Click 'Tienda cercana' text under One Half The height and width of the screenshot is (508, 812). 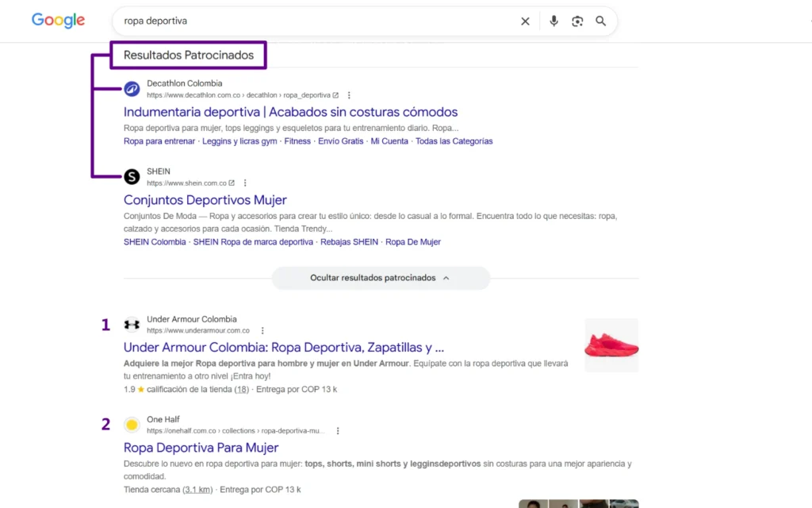(151, 489)
